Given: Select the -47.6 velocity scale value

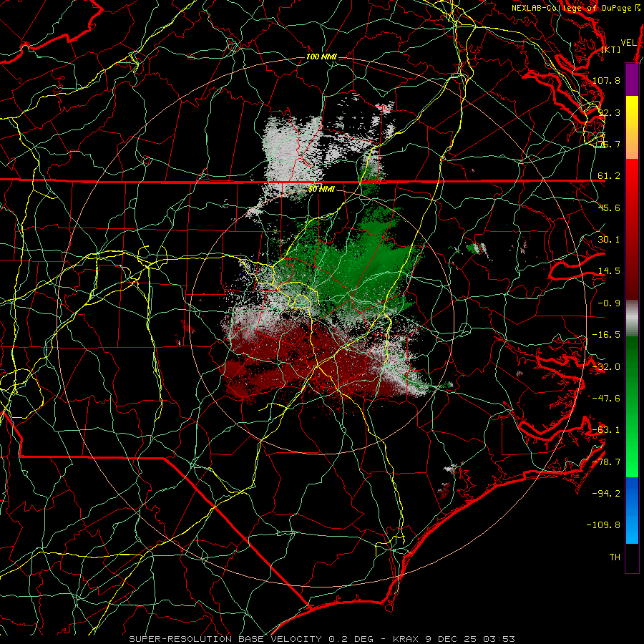Looking at the screenshot, I should pos(607,399).
